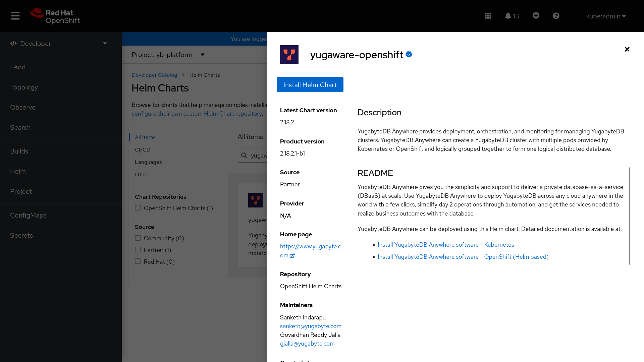This screenshot has height=362, width=644.
Task: Click the Red Hat OpenShift logo
Action: coord(55,15)
